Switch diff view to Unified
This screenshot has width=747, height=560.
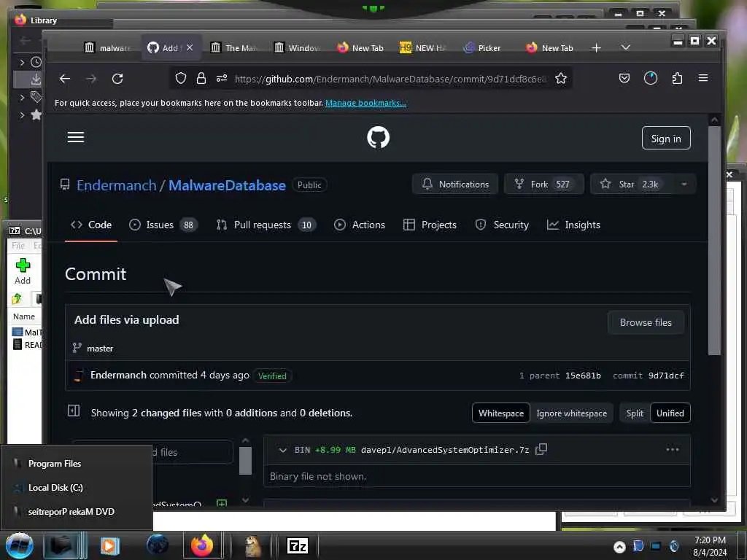tap(670, 413)
